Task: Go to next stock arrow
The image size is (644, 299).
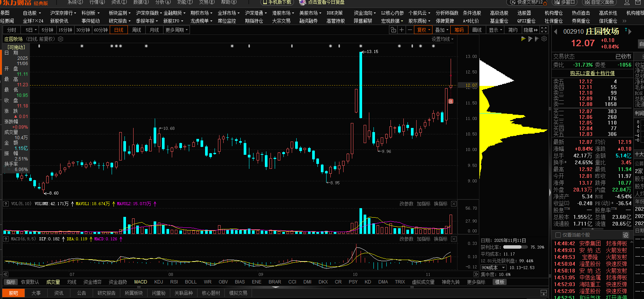Action: click(x=630, y=32)
